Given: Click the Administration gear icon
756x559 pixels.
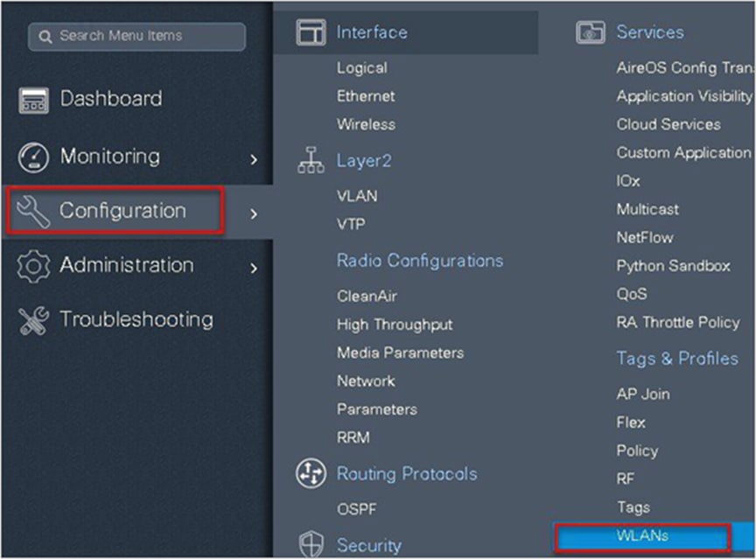Looking at the screenshot, I should click(33, 266).
